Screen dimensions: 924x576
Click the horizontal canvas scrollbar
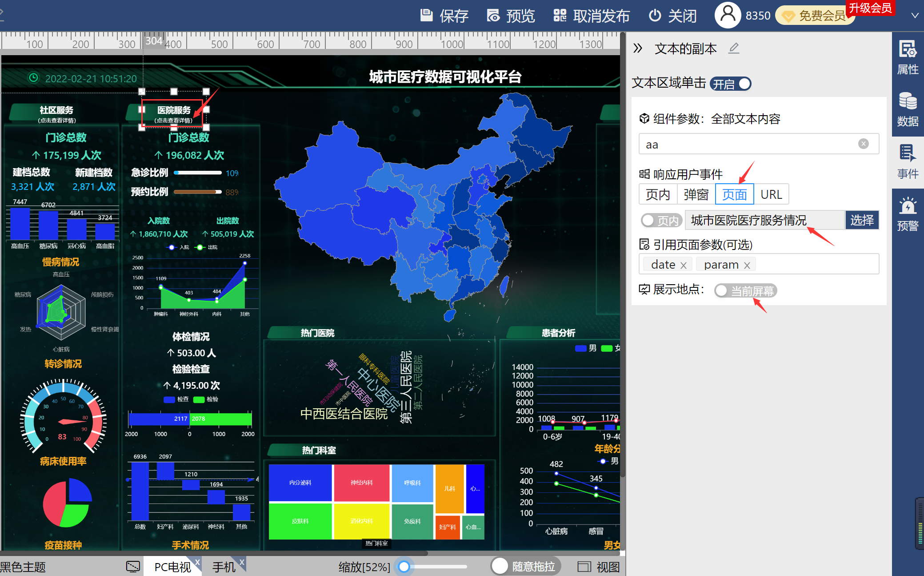point(213,553)
